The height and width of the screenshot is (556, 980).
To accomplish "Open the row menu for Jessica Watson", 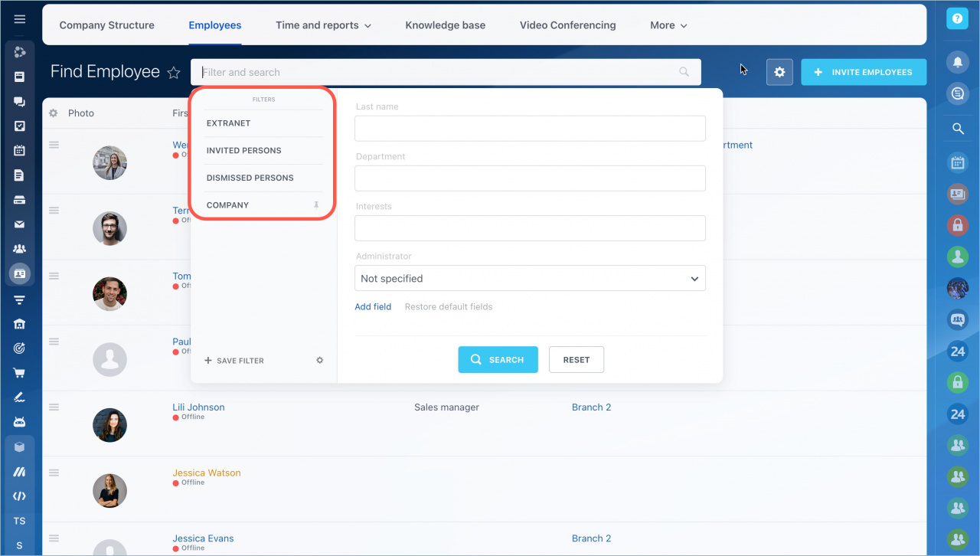I will click(54, 473).
